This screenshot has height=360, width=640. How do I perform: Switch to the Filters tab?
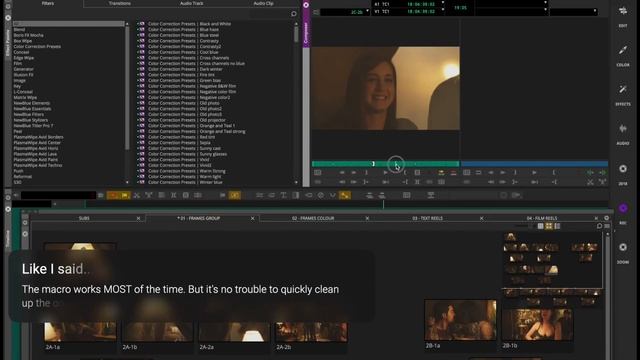pos(48,3)
